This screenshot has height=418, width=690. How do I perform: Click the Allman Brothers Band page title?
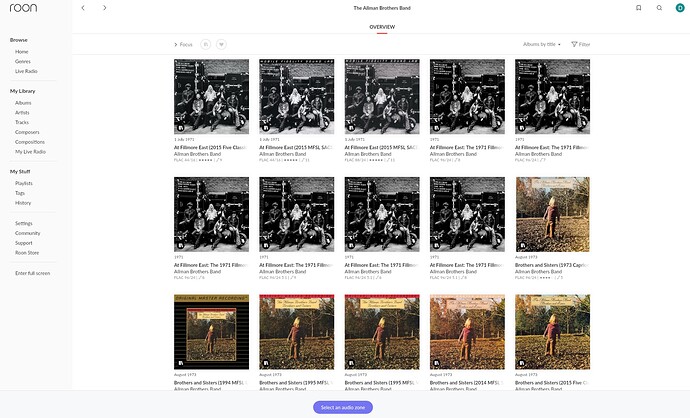pos(382,8)
